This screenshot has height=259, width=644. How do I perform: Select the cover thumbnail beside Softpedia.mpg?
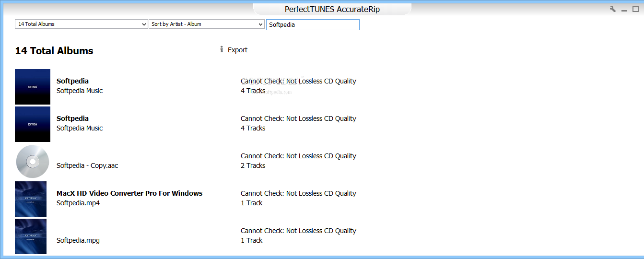(x=31, y=236)
